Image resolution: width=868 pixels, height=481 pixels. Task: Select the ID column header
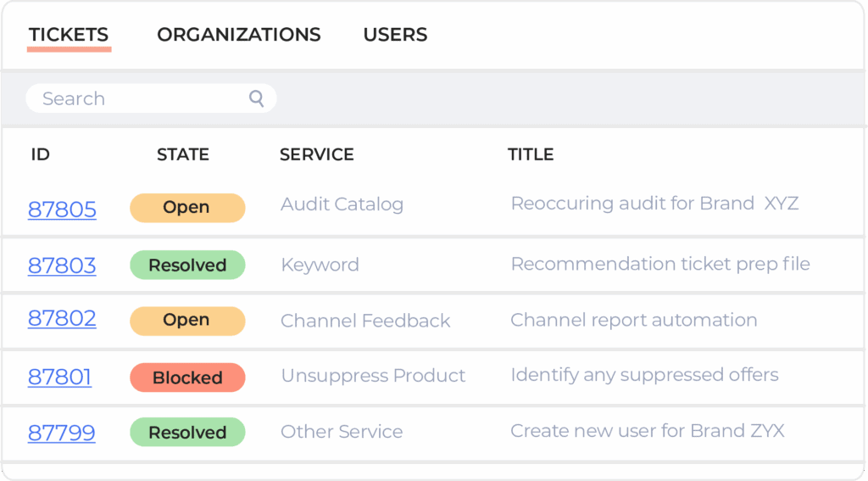[41, 154]
